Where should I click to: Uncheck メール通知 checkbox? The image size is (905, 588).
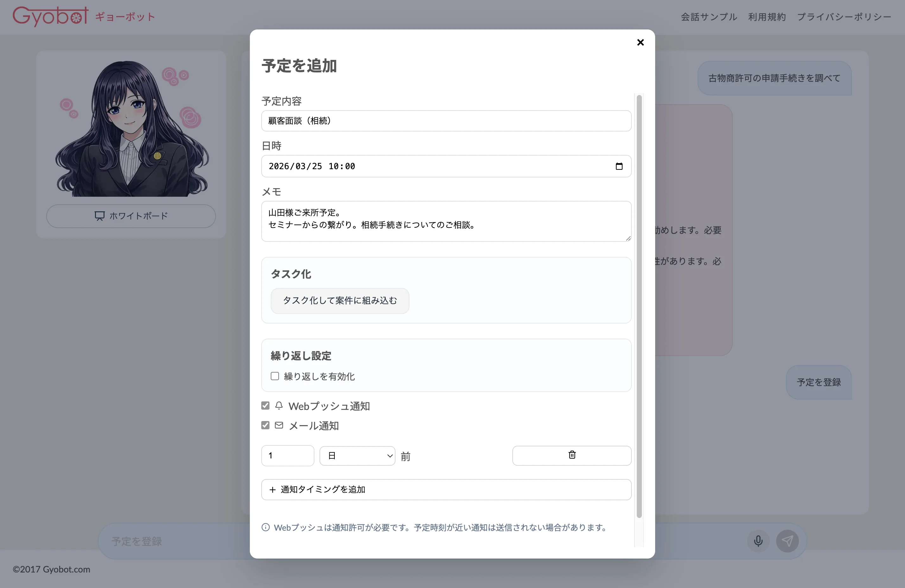coord(265,425)
